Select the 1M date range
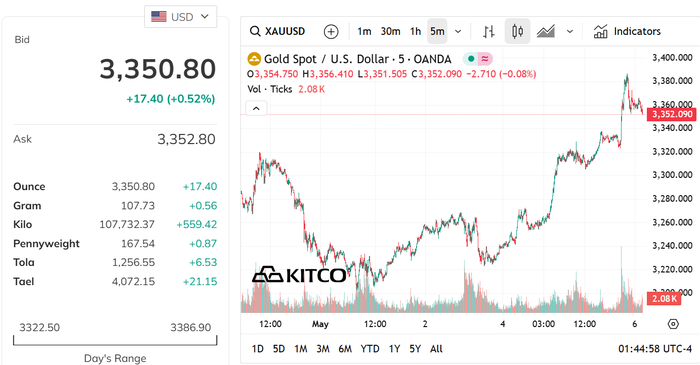Image resolution: width=700 pixels, height=365 pixels. 300,348
